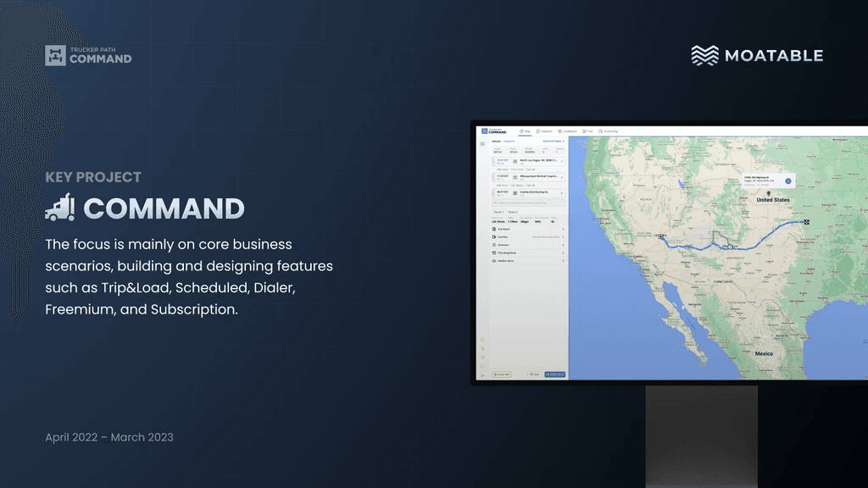Click the sidebar panel toggle icon below logo
This screenshot has width=868, height=488.
(482, 144)
